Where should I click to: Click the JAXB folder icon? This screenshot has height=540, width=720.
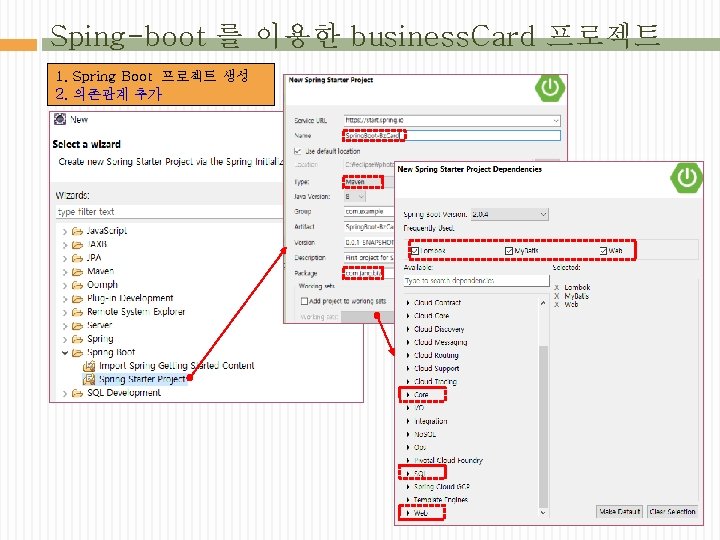77,245
